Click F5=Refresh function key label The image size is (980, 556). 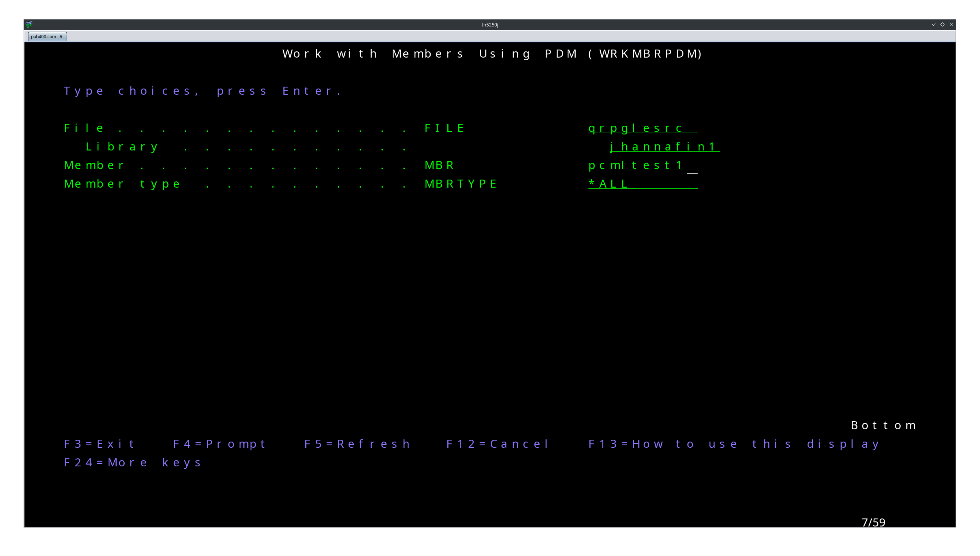pos(357,444)
